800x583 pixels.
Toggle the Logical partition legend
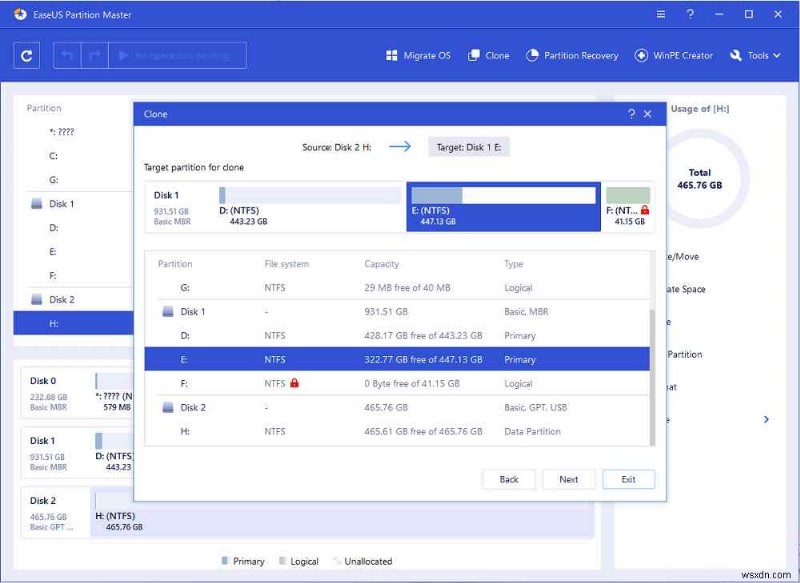pos(284,561)
